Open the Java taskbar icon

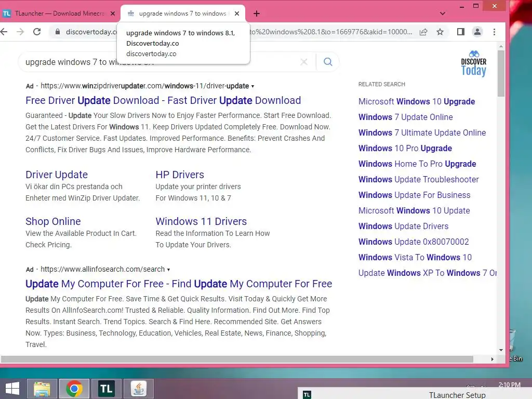(x=139, y=389)
